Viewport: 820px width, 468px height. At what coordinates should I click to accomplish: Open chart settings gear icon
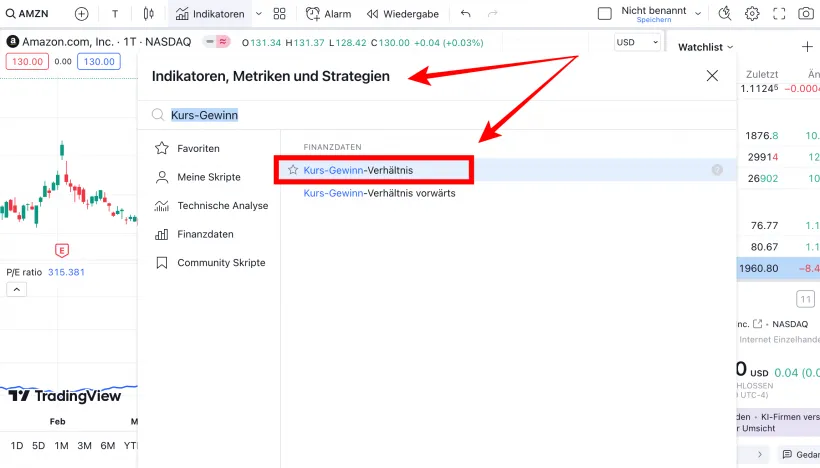pos(752,14)
